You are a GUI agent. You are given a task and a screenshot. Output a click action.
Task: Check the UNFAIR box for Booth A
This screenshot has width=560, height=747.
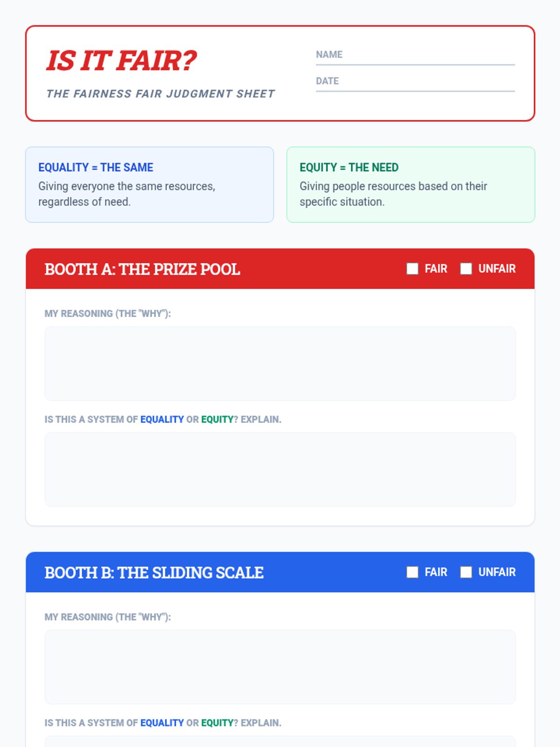[x=466, y=269]
